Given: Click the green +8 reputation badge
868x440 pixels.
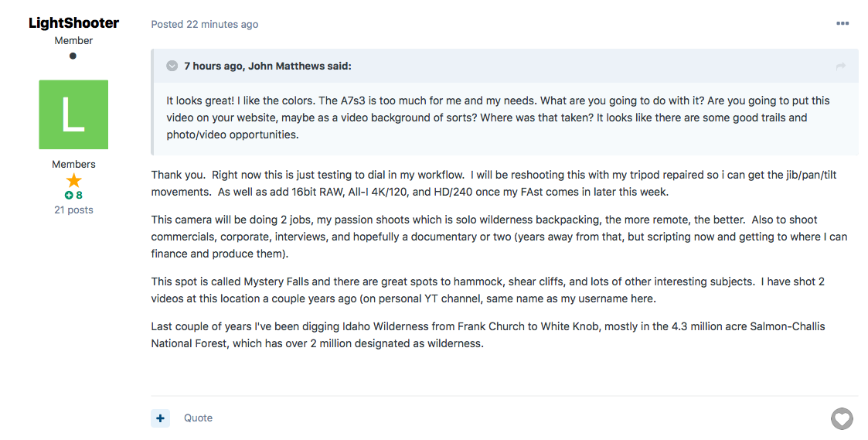Looking at the screenshot, I should [73, 195].
